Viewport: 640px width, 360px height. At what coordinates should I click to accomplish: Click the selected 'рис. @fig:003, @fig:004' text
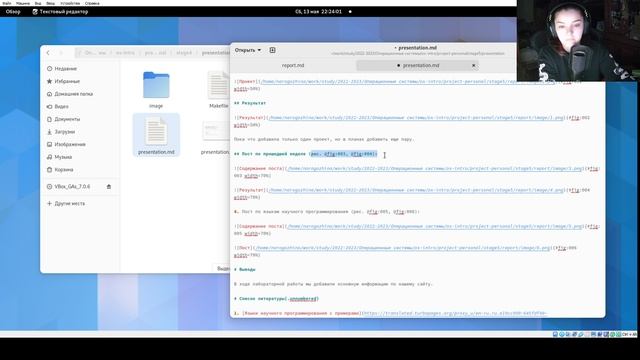point(343,154)
